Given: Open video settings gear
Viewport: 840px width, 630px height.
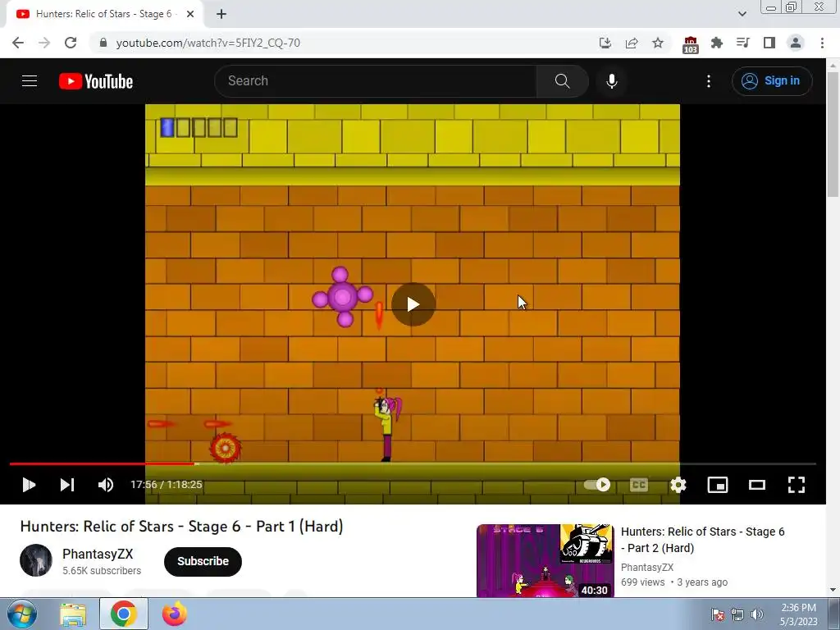Looking at the screenshot, I should tap(678, 485).
